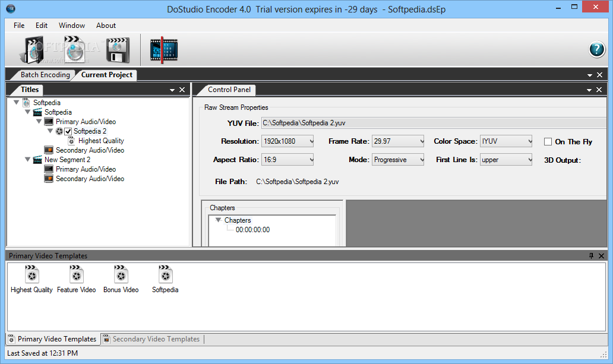Open help with the question mark icon
This screenshot has height=364, width=613.
[x=597, y=50]
